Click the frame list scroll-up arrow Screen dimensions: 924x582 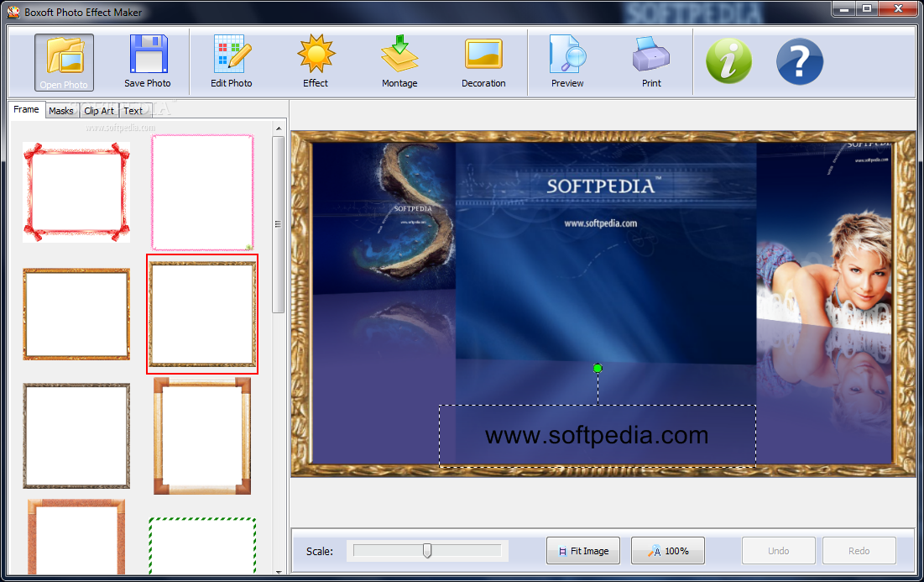click(279, 128)
